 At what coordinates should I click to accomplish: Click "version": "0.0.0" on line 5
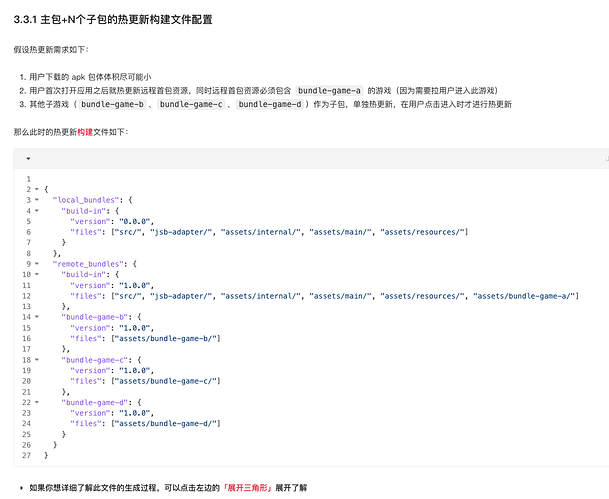pyautogui.click(x=112, y=221)
